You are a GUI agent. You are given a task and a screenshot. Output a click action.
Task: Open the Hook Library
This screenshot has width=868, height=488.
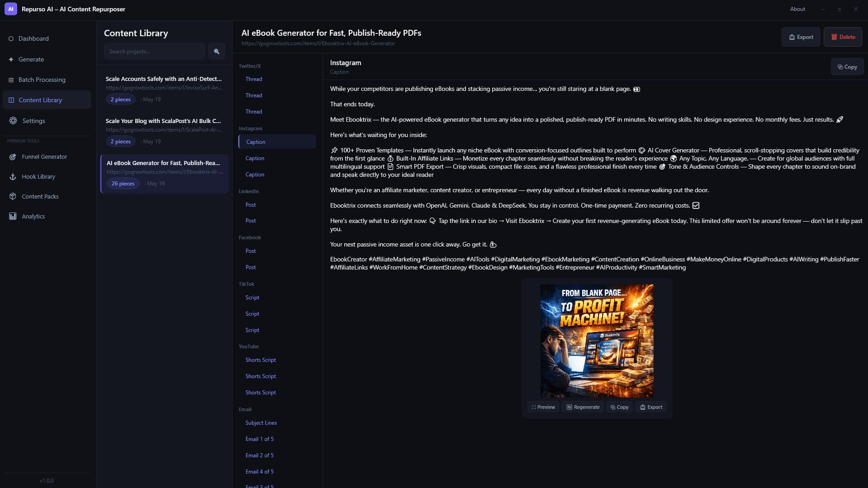[47, 177]
